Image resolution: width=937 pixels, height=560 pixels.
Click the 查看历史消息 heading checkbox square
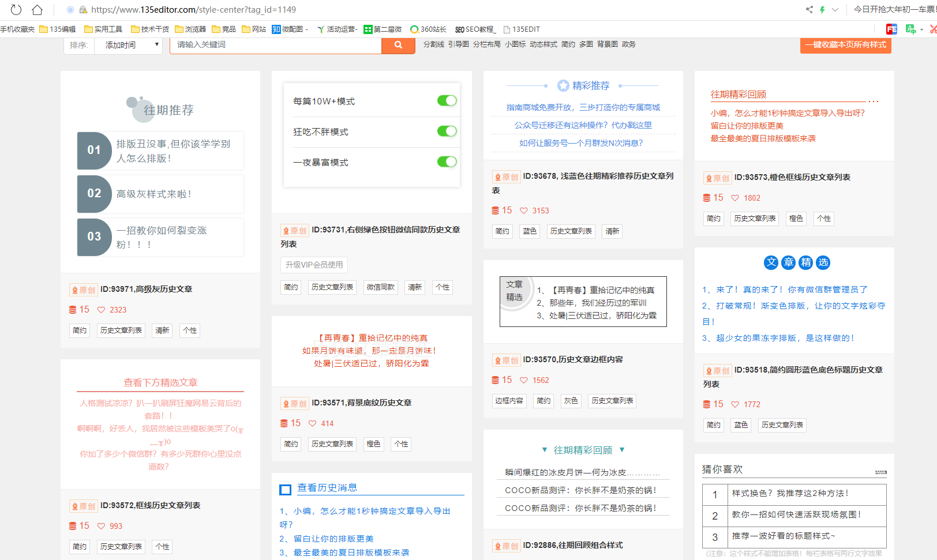[x=285, y=490]
